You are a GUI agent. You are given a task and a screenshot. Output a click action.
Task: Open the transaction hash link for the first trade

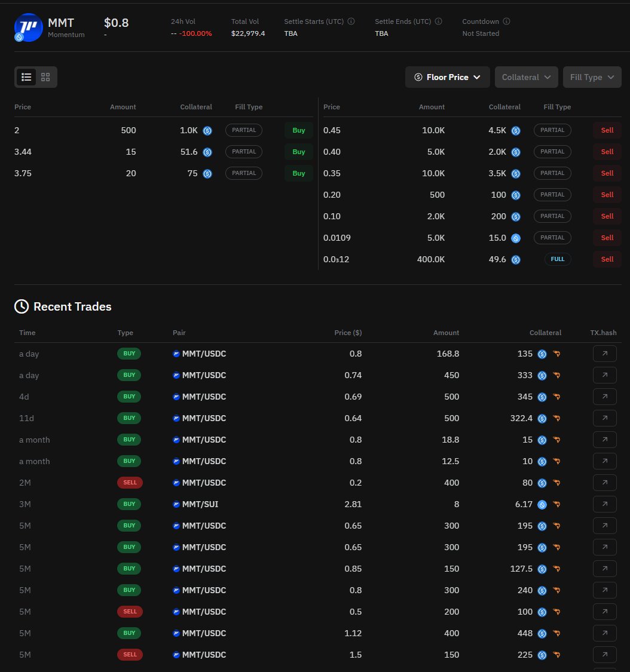(604, 354)
